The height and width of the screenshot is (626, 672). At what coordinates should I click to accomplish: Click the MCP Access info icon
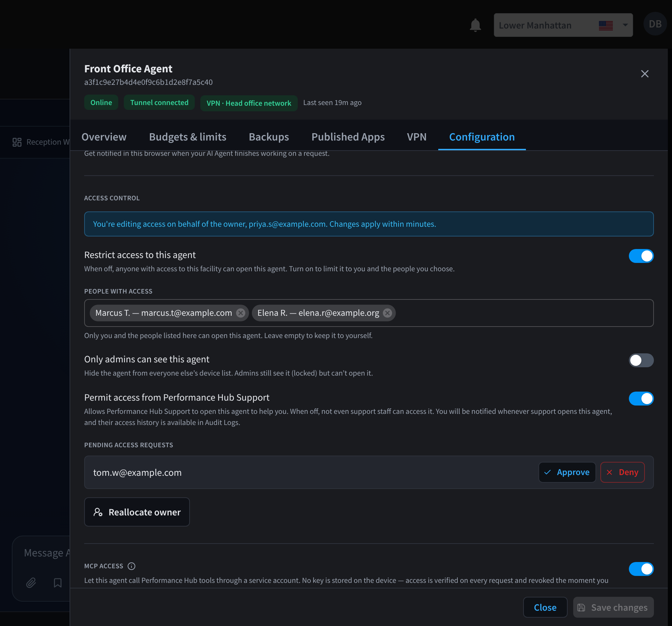pyautogui.click(x=131, y=566)
